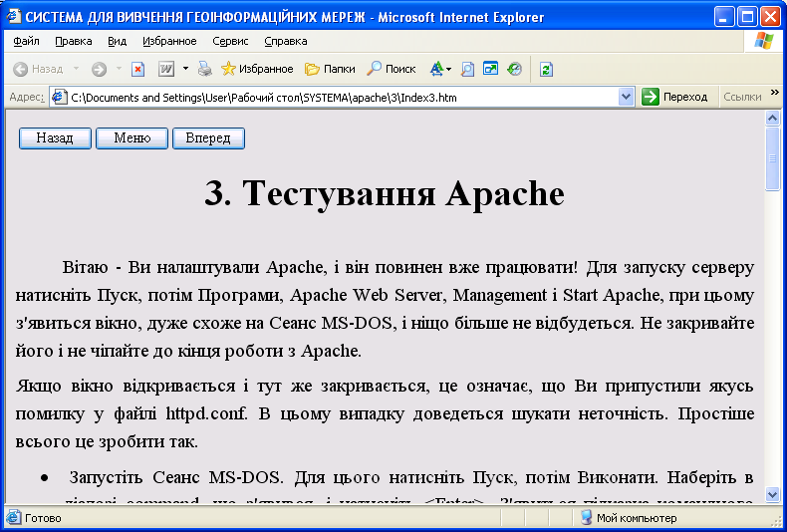Click the Internet Explorer icon in title bar
This screenshot has width=787, height=532.
pos(14,17)
